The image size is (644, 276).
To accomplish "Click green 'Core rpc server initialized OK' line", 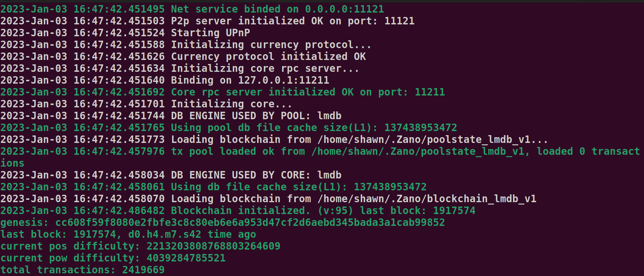I will coord(222,92).
